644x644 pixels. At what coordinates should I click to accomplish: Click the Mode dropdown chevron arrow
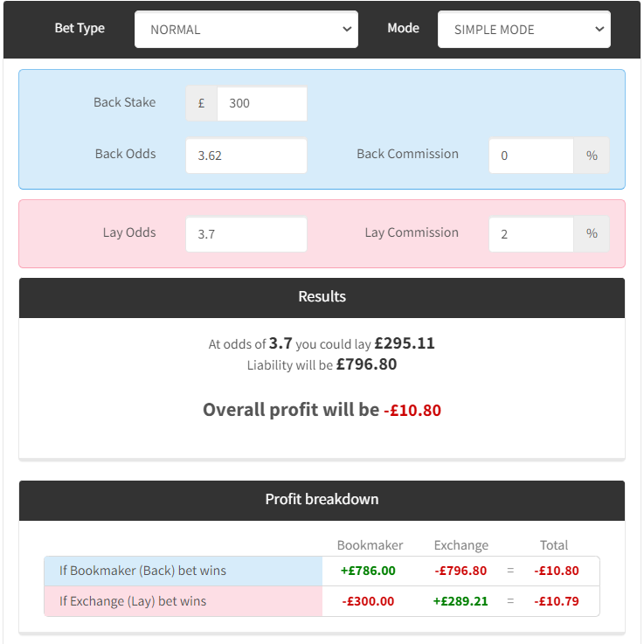[599, 29]
